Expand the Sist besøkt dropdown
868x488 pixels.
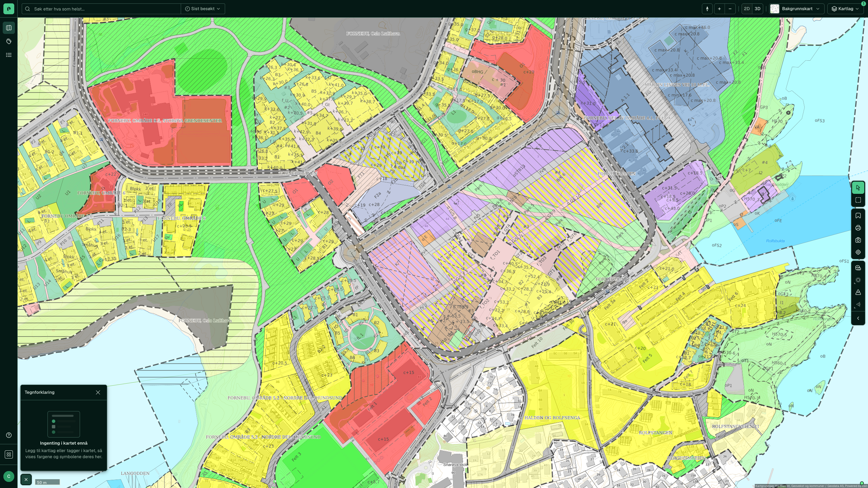203,9
